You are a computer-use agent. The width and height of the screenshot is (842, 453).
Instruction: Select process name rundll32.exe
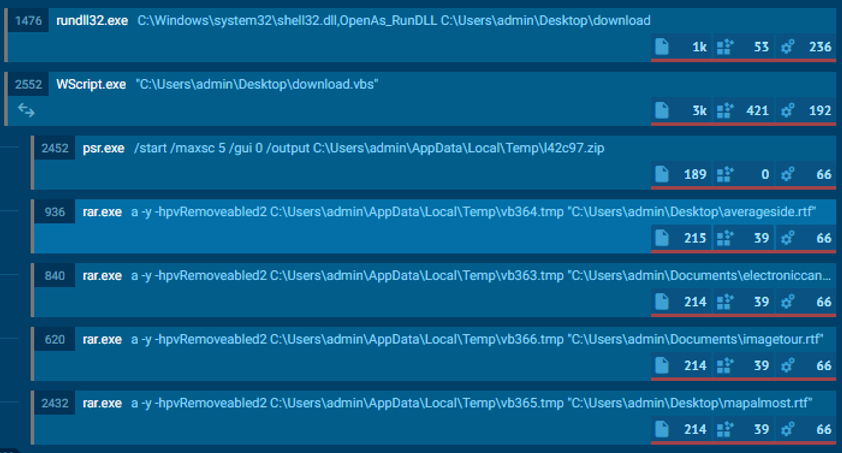92,20
